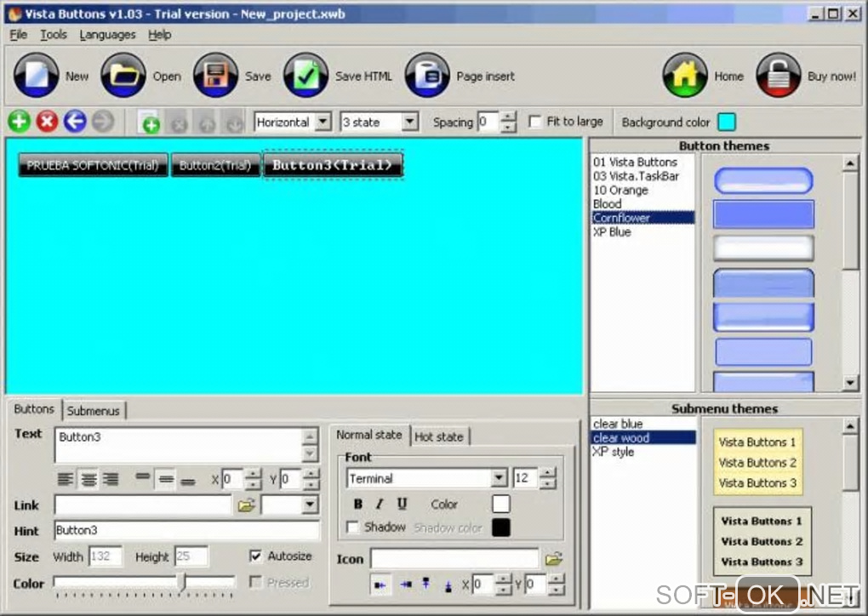Click the Save HTML checkmark icon
The height and width of the screenshot is (616, 868).
(306, 75)
